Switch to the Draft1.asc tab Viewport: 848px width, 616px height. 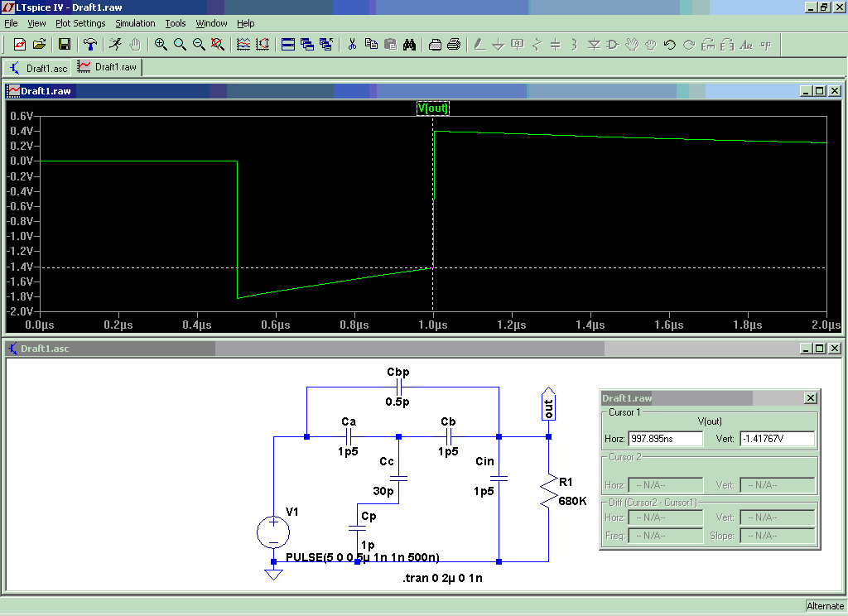pyautogui.click(x=39, y=67)
